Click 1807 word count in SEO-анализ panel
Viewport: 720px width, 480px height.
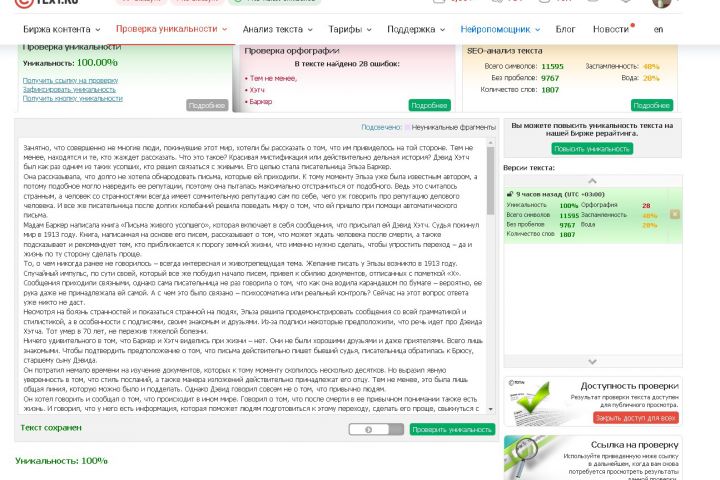click(x=550, y=90)
